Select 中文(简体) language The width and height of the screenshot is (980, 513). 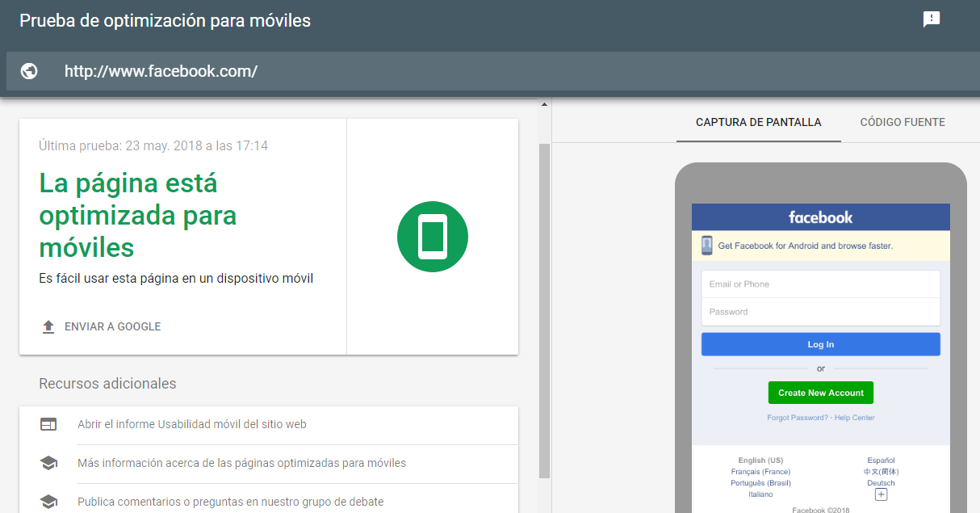[x=882, y=472]
